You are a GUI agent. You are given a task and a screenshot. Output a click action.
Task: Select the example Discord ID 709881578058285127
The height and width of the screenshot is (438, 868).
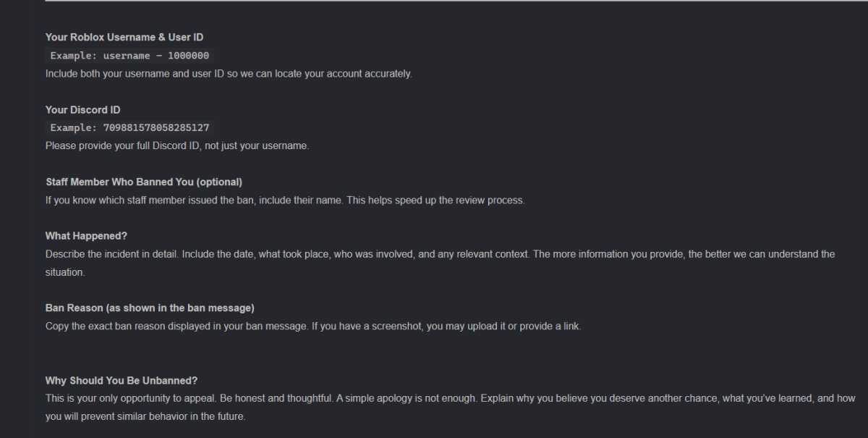point(156,128)
